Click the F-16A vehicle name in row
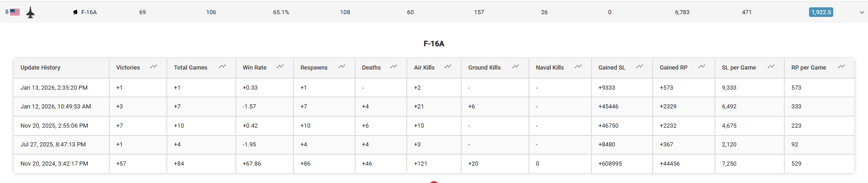The height and width of the screenshot is (183, 868). point(89,12)
